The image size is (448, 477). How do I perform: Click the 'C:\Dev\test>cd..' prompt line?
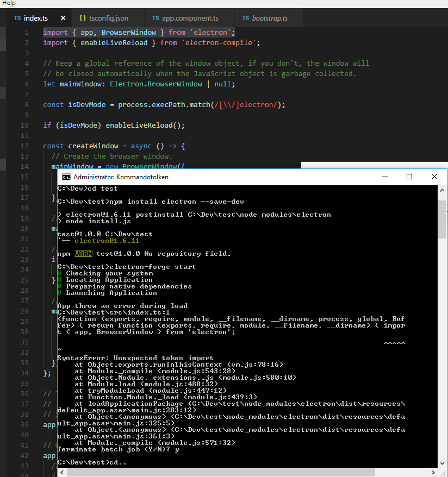[92, 462]
